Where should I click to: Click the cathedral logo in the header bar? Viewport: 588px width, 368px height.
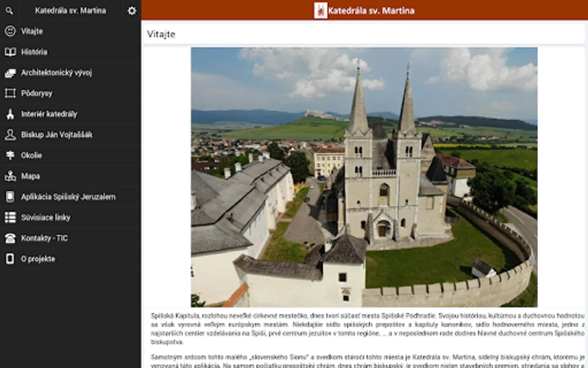coord(321,11)
